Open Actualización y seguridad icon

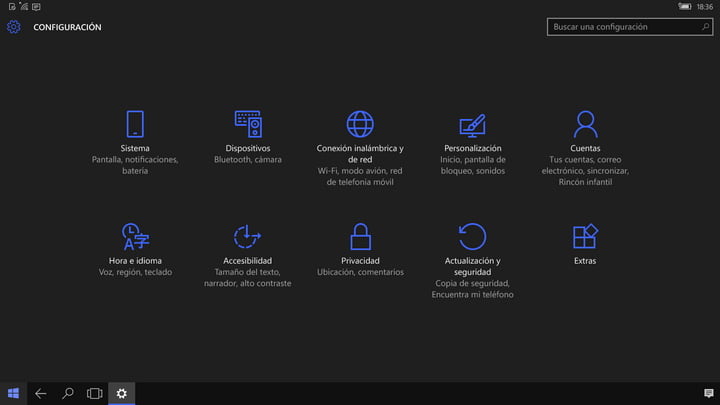[x=472, y=237]
